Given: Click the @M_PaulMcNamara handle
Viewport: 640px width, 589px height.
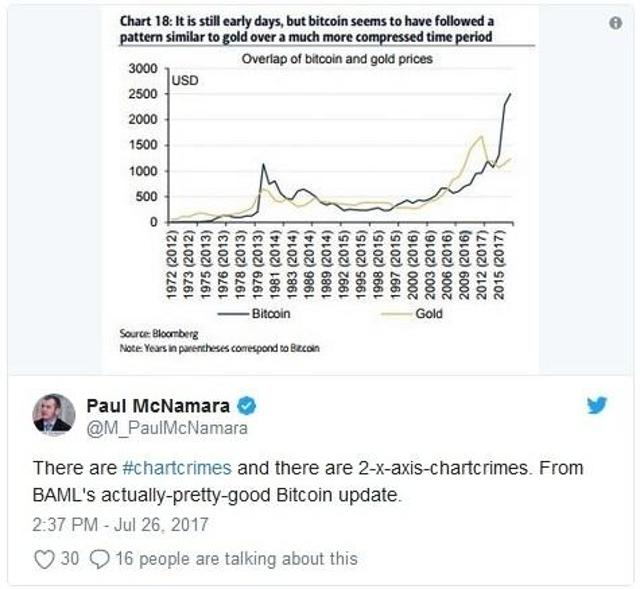Looking at the screenshot, I should pyautogui.click(x=167, y=428).
